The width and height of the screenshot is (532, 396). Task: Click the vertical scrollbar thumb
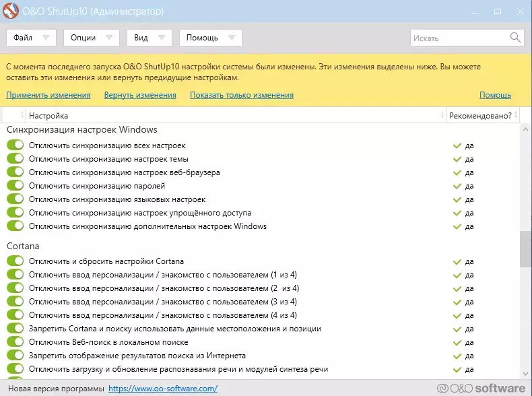525,249
